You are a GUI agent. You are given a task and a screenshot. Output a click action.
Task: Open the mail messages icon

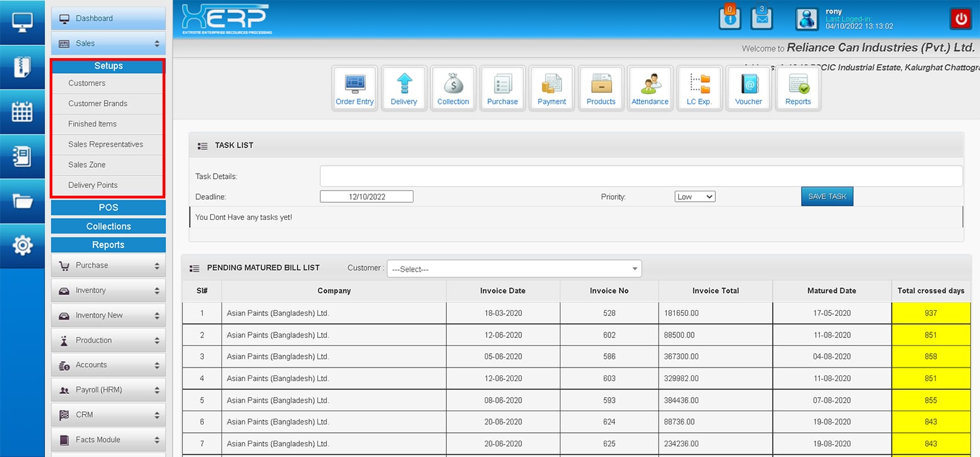tap(761, 18)
